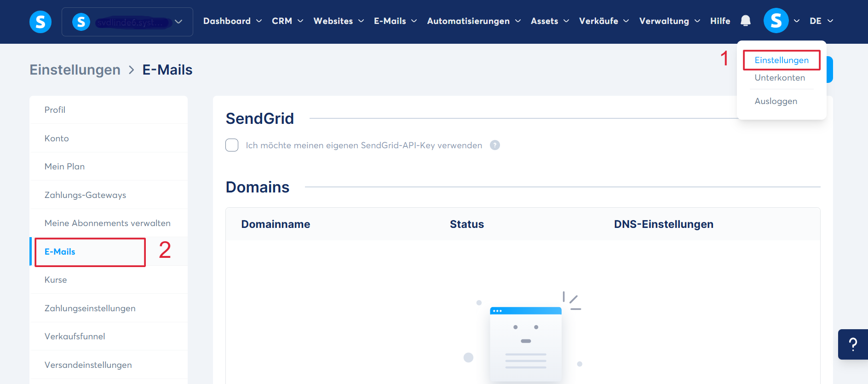Open the Verkaufsfunnel settings section

tap(109, 337)
